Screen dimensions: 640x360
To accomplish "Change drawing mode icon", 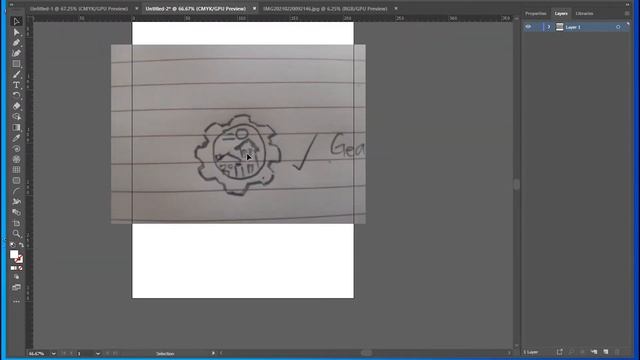I will [16, 277].
